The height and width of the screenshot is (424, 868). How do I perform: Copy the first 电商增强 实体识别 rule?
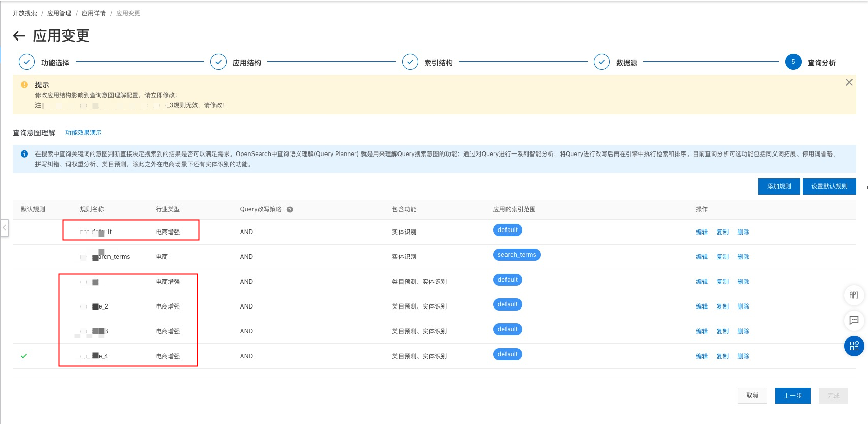tap(722, 232)
